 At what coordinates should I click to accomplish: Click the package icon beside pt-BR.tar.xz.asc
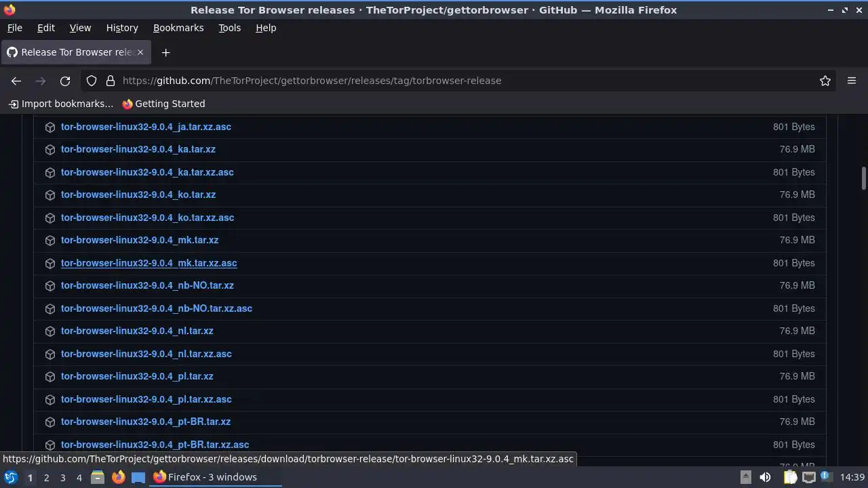(x=50, y=445)
